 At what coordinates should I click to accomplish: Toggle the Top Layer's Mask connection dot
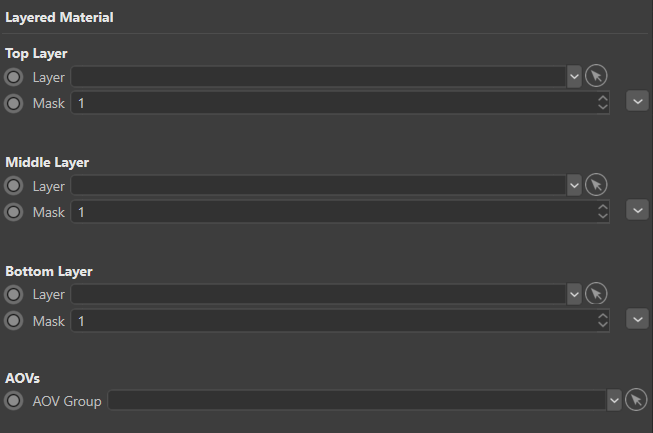[14, 103]
